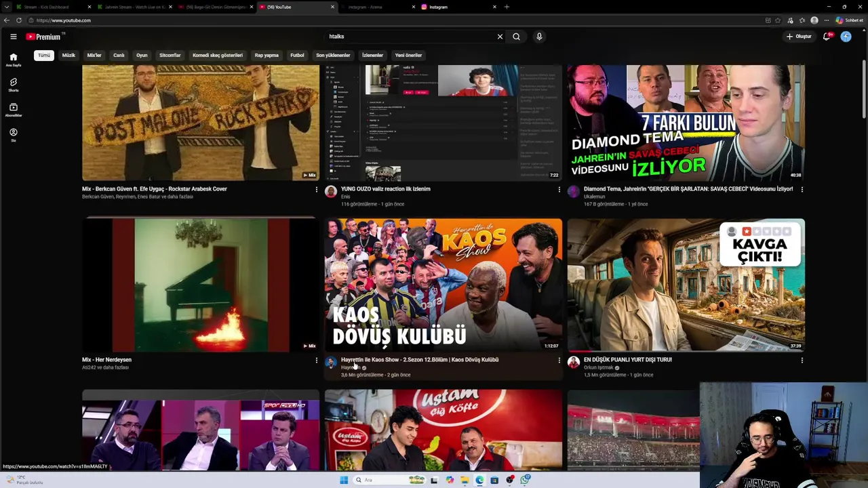Open the Mix - Her Nerdeysen thumbnail

point(201,285)
